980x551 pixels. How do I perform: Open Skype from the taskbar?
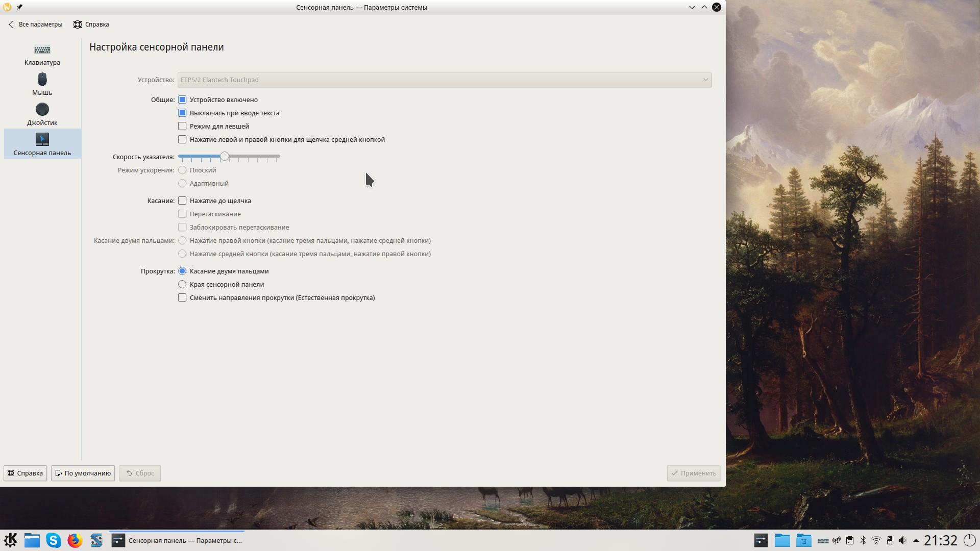tap(54, 540)
